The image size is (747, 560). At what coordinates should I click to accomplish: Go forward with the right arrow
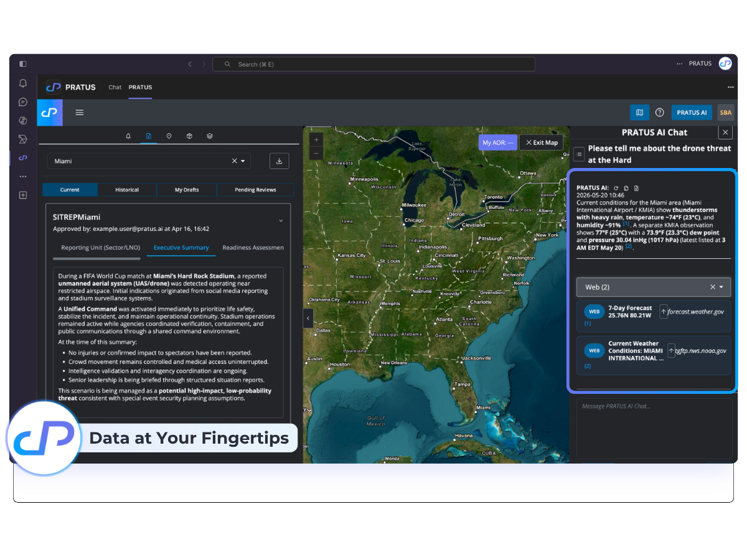coord(204,64)
